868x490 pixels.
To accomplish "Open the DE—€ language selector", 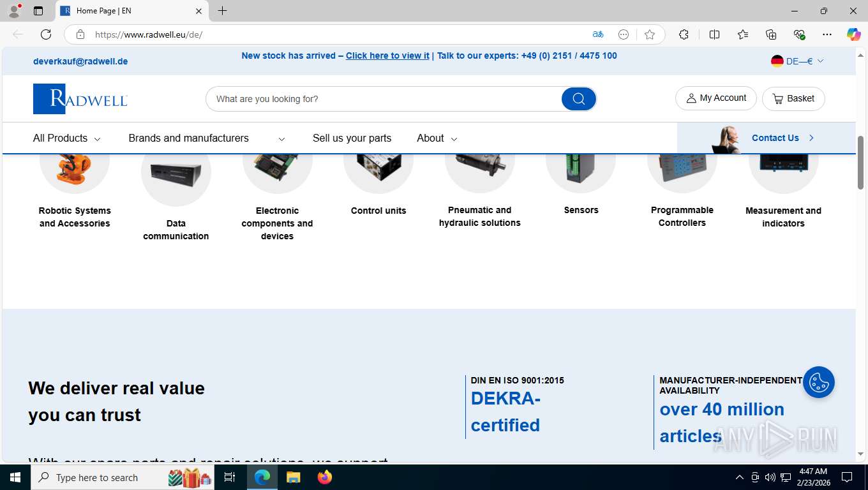I will 797,61.
